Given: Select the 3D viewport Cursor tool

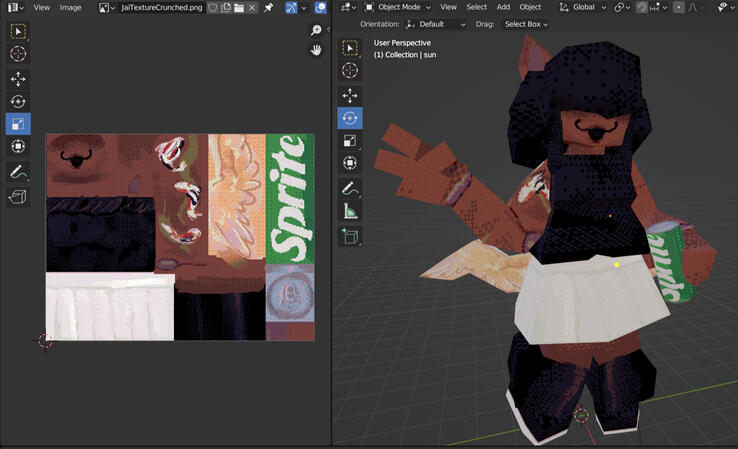Looking at the screenshot, I should tap(349, 71).
